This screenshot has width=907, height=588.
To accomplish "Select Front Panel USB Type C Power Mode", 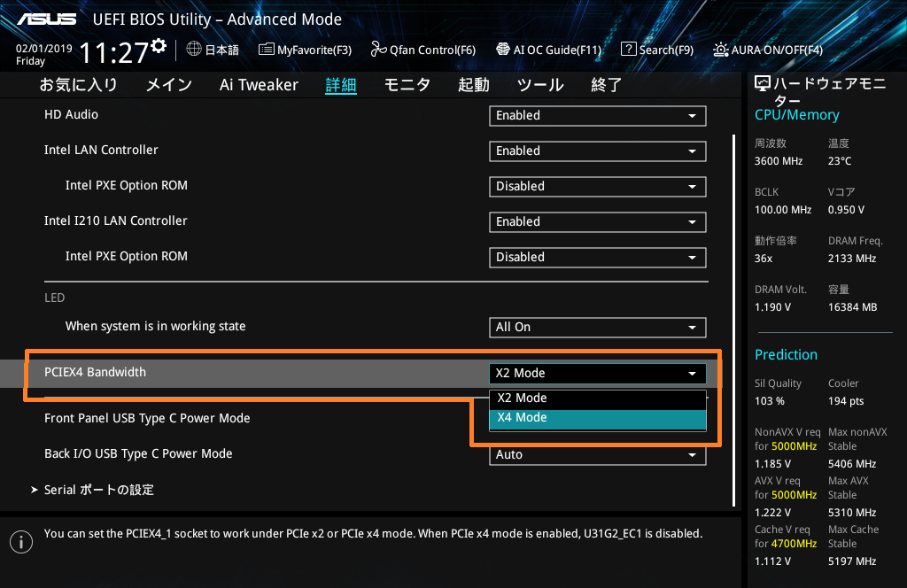I will (x=148, y=419).
